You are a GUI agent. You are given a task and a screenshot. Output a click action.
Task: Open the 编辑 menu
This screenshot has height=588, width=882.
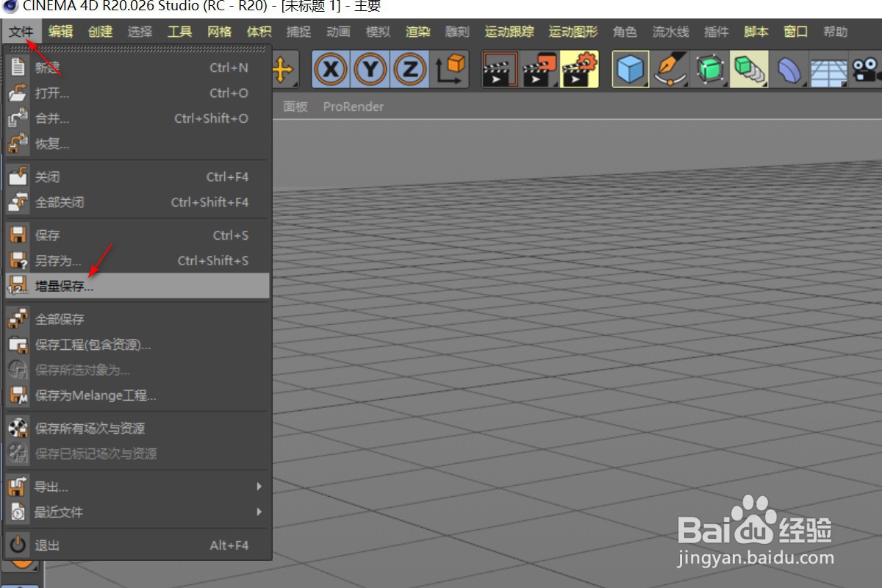point(61,32)
